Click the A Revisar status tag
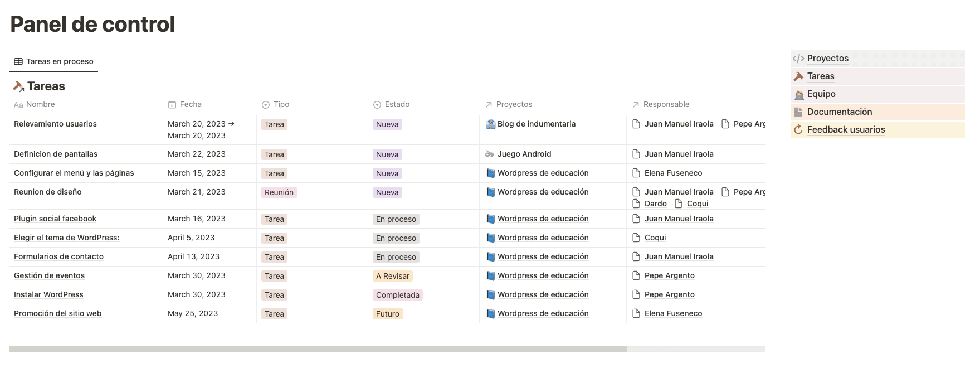Screen dimensions: 980x368 [x=392, y=276]
